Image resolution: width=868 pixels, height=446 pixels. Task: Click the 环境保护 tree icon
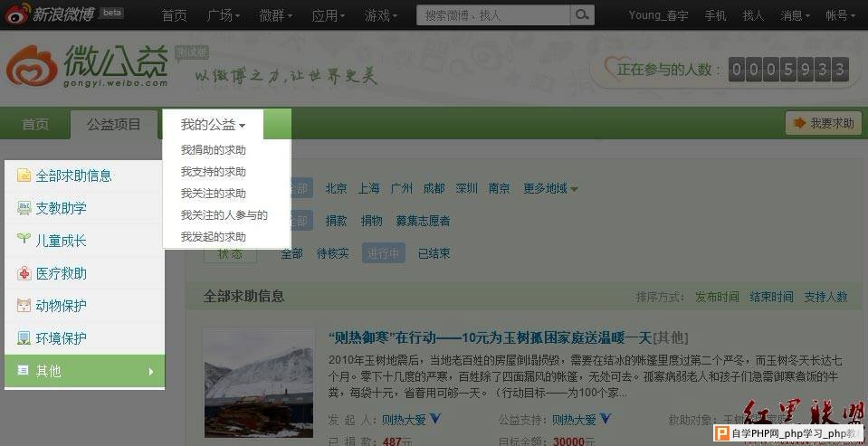click(x=24, y=337)
